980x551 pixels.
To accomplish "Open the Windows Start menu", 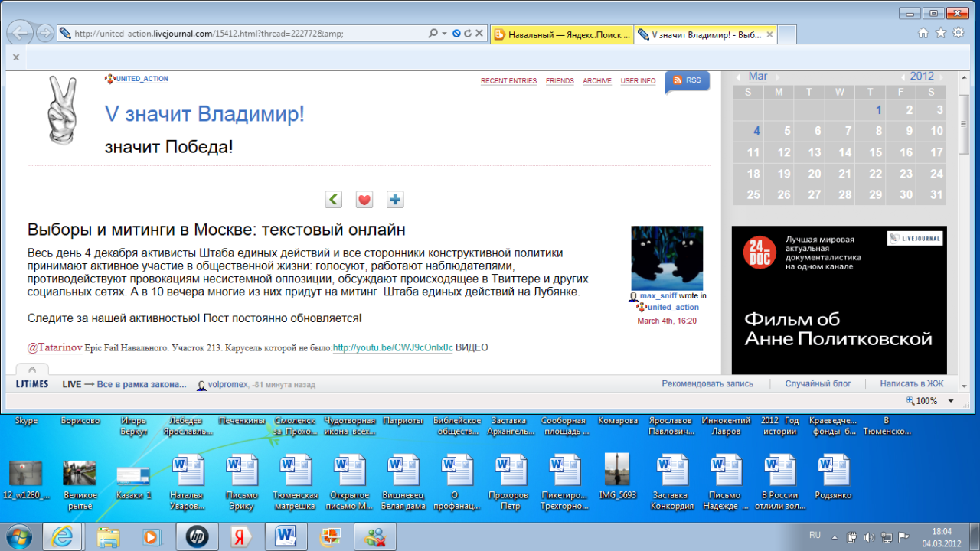I will [21, 536].
